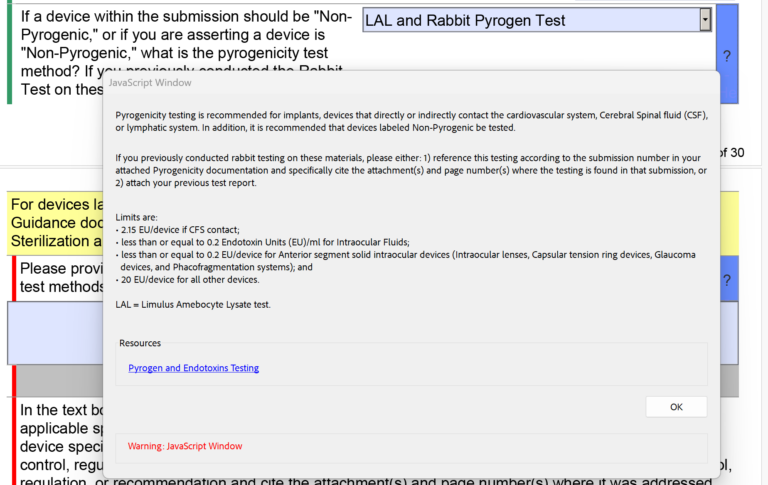
Task: Click help question mark in the 'Please provide' row
Action: (x=727, y=280)
